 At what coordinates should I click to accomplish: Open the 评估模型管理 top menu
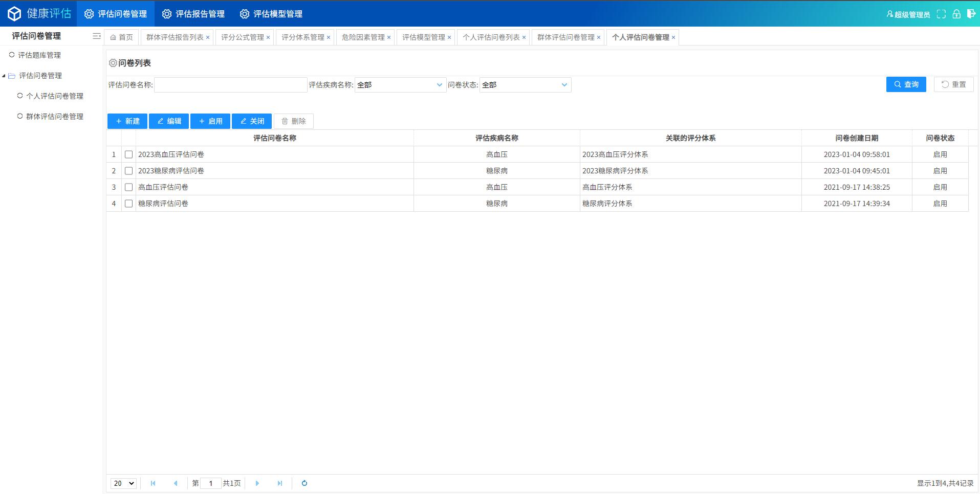pos(271,14)
